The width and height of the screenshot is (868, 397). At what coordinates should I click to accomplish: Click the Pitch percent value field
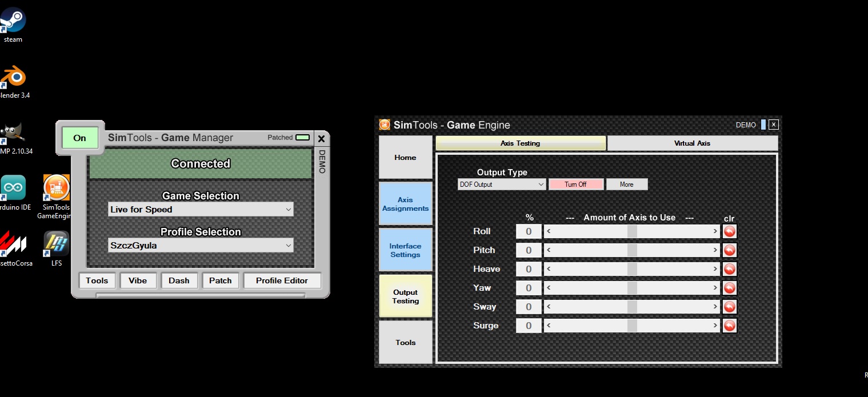click(x=529, y=250)
